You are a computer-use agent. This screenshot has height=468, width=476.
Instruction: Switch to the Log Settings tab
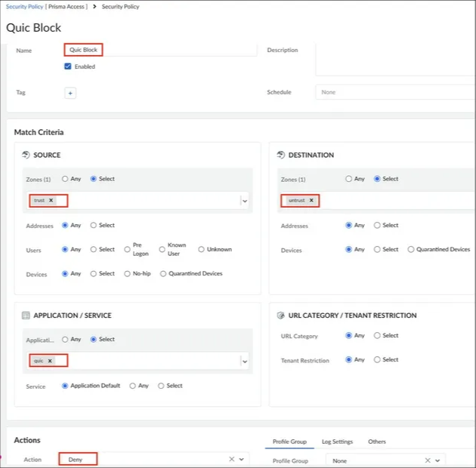337,442
